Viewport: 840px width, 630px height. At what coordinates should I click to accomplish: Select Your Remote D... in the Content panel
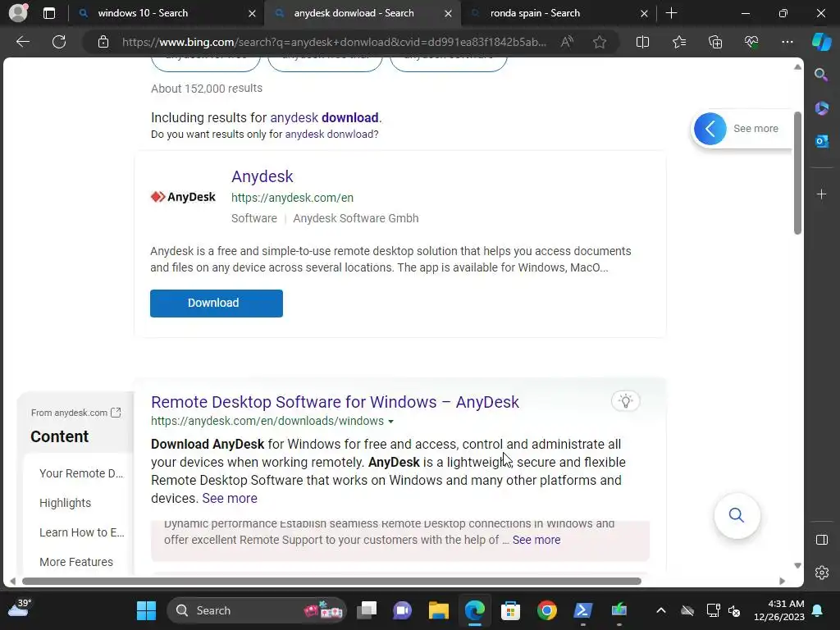click(x=81, y=473)
